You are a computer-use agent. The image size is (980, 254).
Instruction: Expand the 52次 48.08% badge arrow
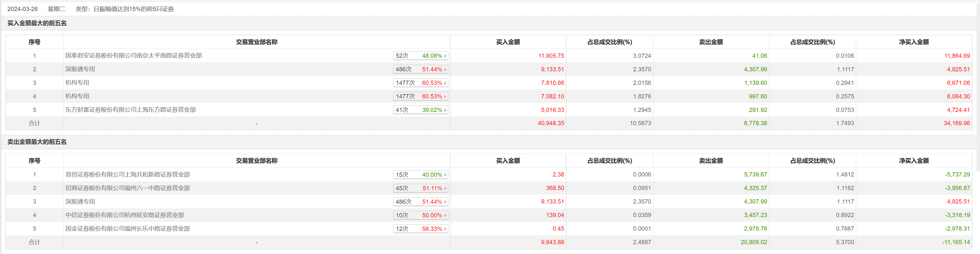pos(445,56)
